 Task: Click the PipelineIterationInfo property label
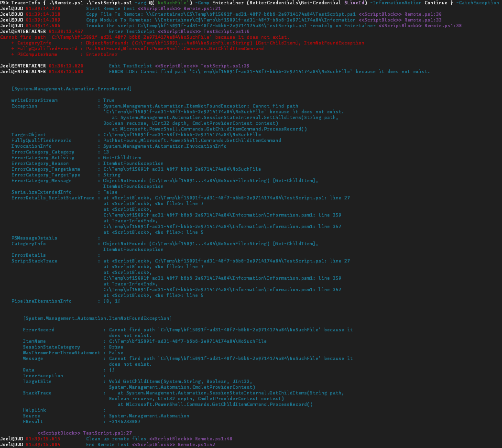[x=42, y=301]
